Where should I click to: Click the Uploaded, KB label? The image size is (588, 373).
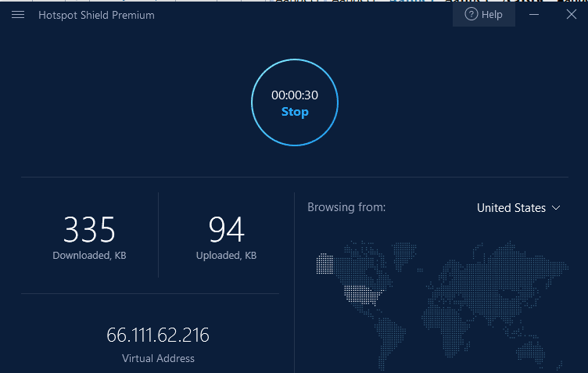coord(226,255)
